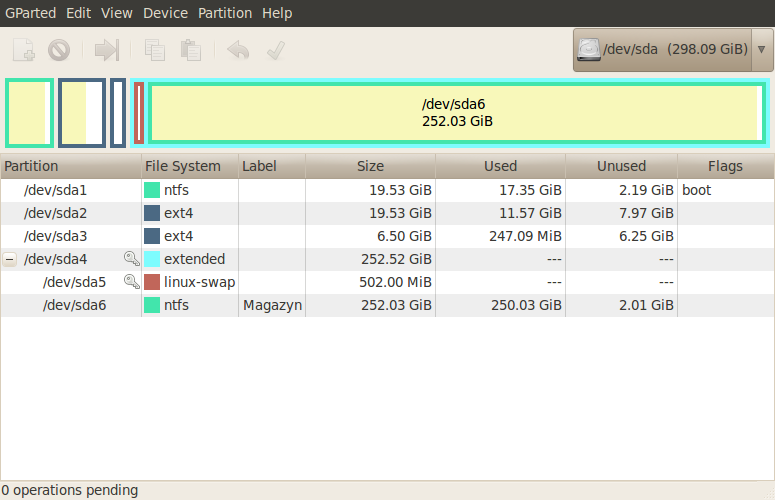
Task: Open the Partition menu
Action: click(x=225, y=13)
